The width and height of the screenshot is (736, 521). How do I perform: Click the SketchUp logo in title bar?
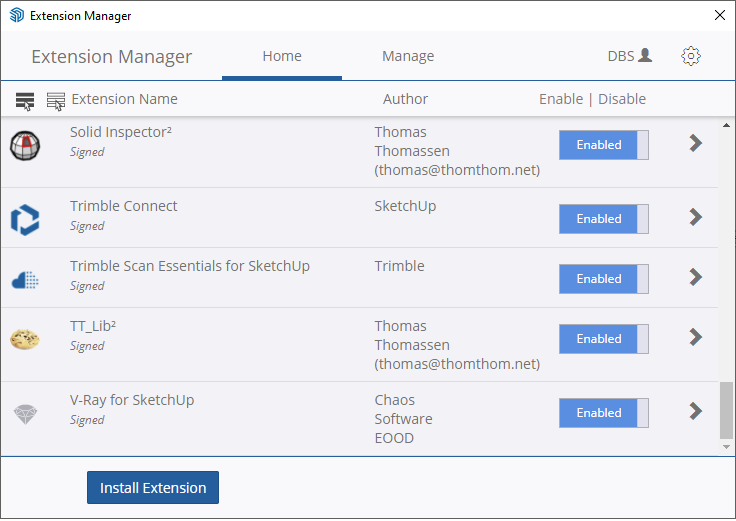[17, 15]
